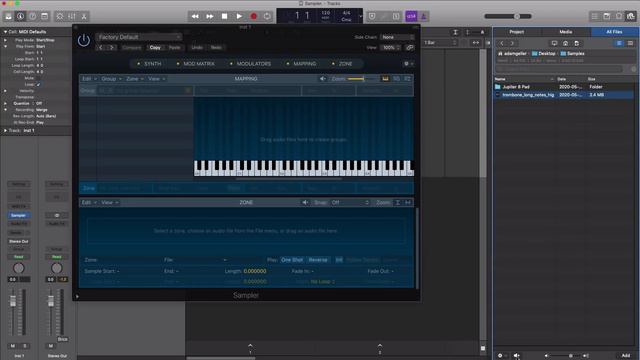Toggle the Sampler plugin power button
The height and width of the screenshot is (360, 640).
84,40
